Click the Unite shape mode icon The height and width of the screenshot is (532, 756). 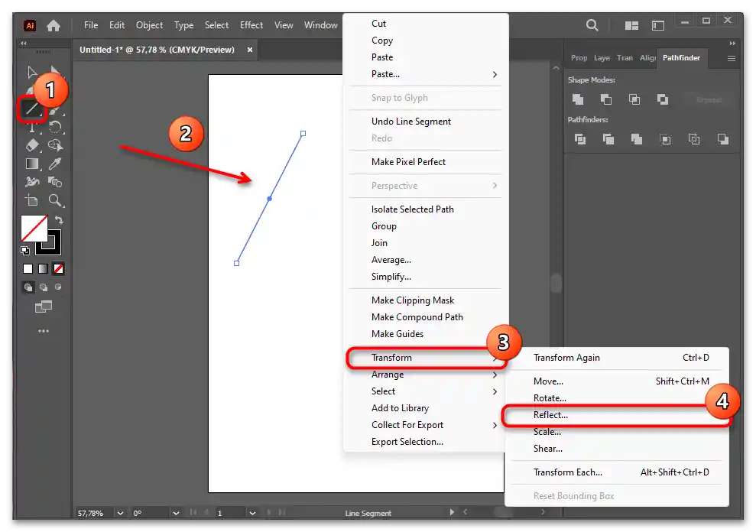click(x=578, y=99)
